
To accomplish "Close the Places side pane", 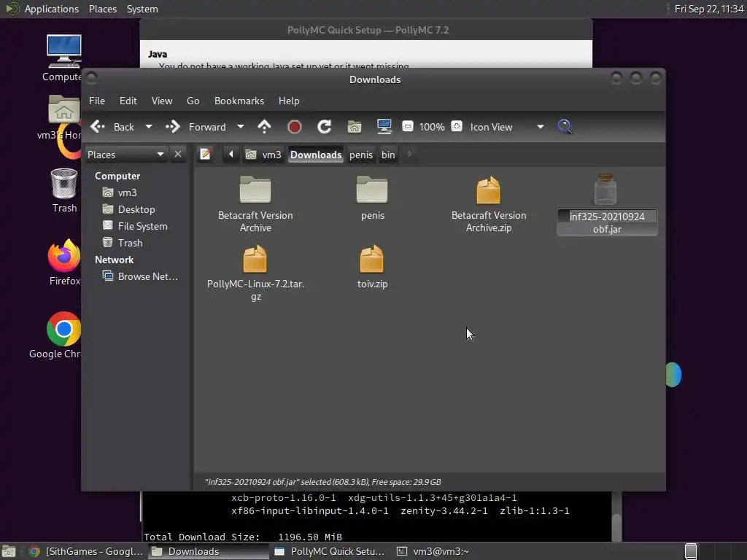I will (178, 155).
